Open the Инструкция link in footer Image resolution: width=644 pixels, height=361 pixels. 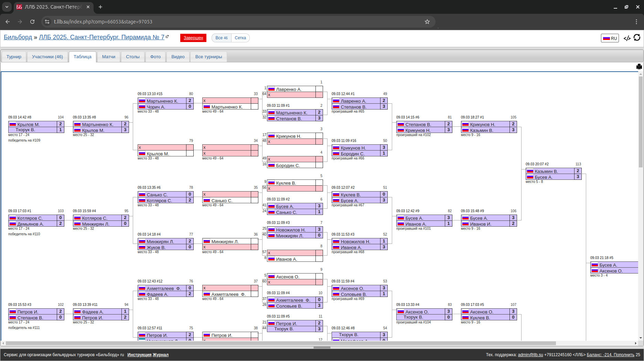(139, 355)
